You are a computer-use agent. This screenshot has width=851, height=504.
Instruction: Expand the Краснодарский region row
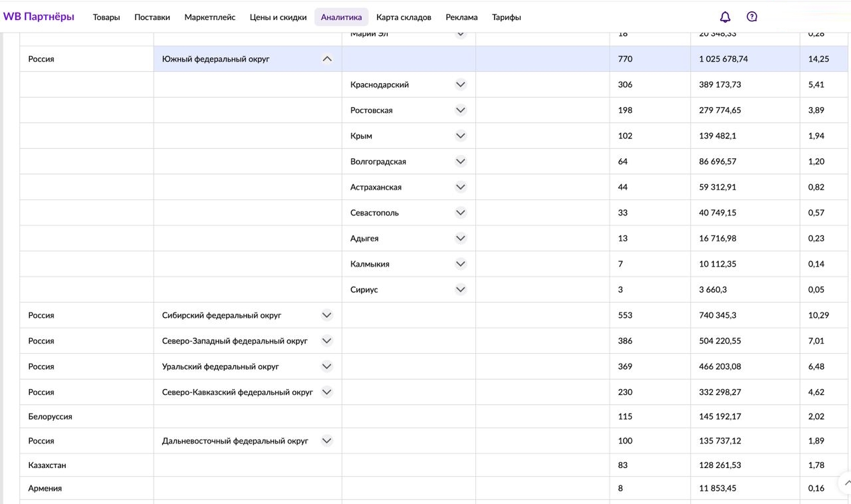point(461,84)
